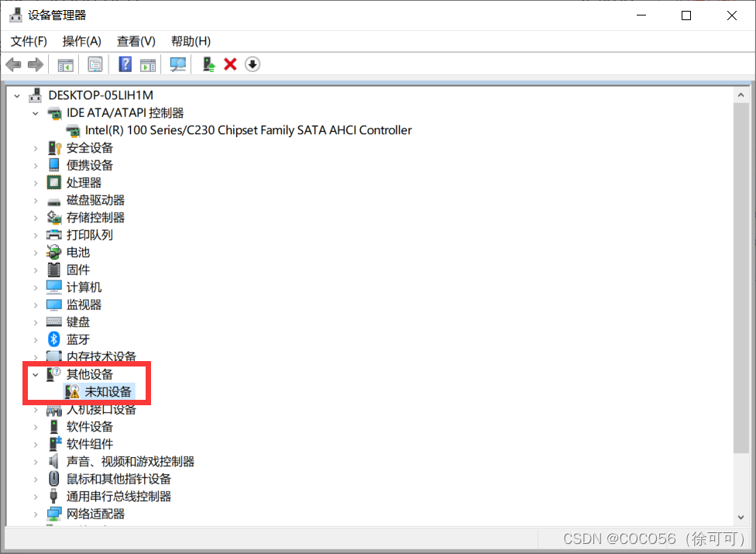Open the 操作(A) menu
This screenshot has width=756, height=554.
(x=82, y=41)
